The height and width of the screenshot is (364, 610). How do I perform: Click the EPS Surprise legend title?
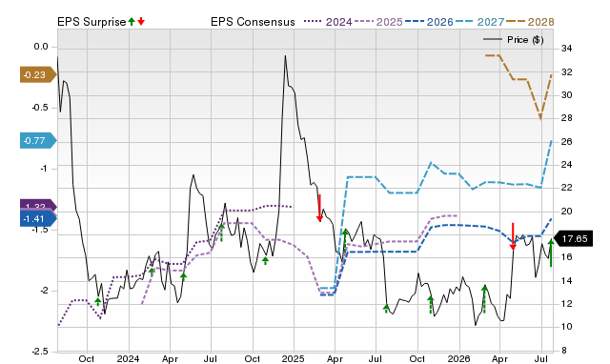(91, 22)
